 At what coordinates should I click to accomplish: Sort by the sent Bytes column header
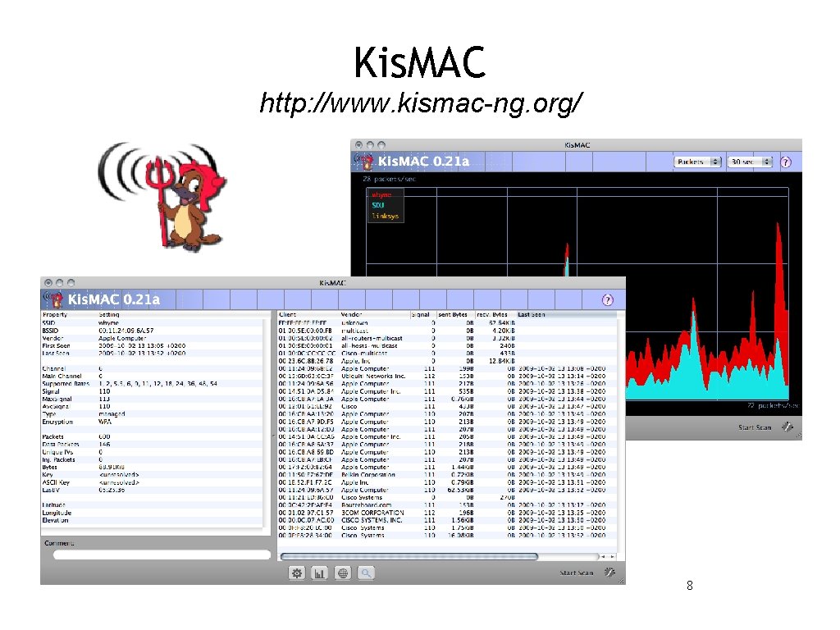[x=455, y=314]
